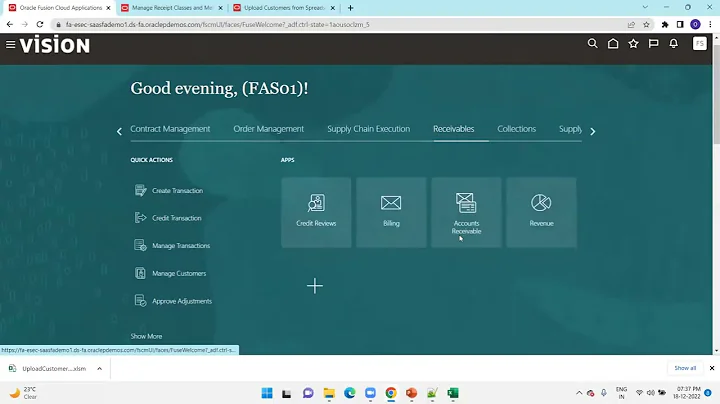This screenshot has width=720, height=404.
Task: Select the Receivables tab
Action: [x=454, y=129]
